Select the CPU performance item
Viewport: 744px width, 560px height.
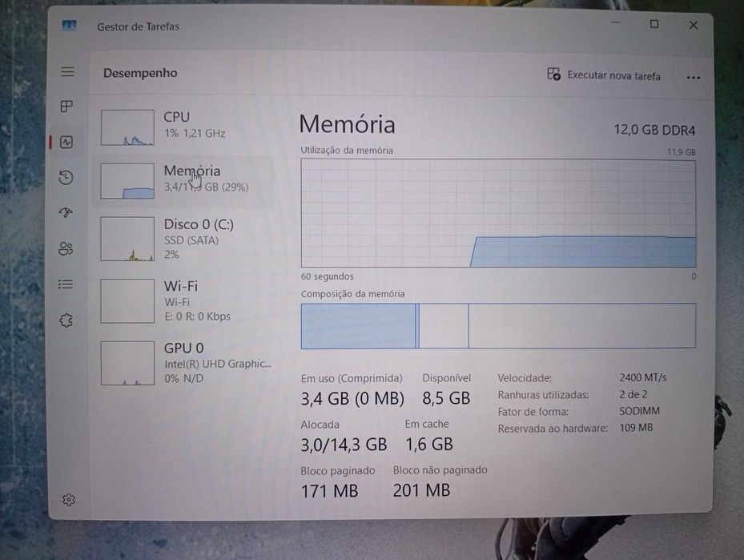tap(183, 127)
